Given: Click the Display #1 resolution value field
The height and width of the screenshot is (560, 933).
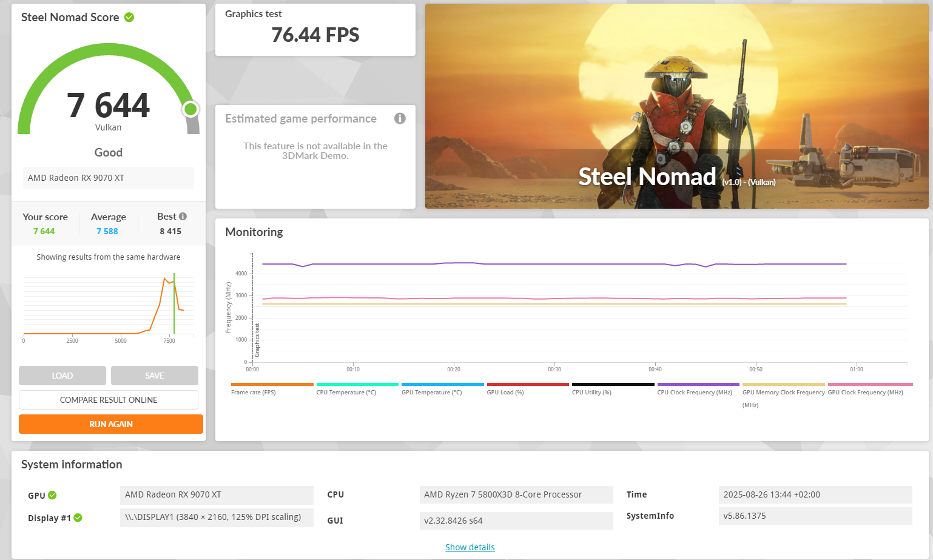Looking at the screenshot, I should tap(217, 518).
